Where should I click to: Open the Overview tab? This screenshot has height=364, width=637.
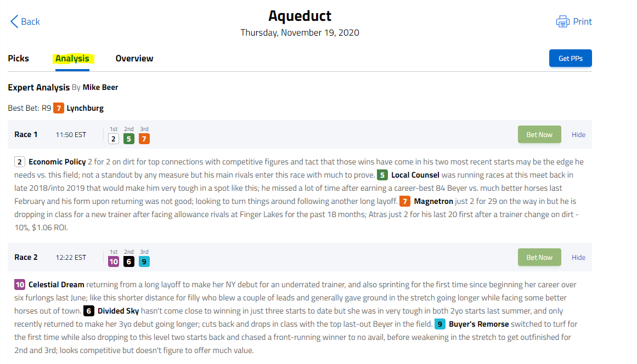click(134, 59)
